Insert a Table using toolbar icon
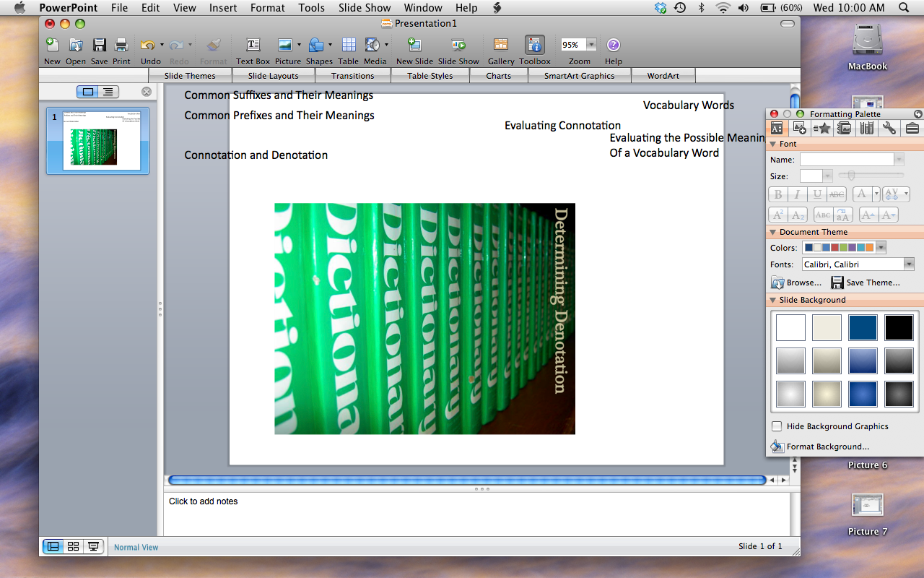924x578 pixels. [x=348, y=46]
